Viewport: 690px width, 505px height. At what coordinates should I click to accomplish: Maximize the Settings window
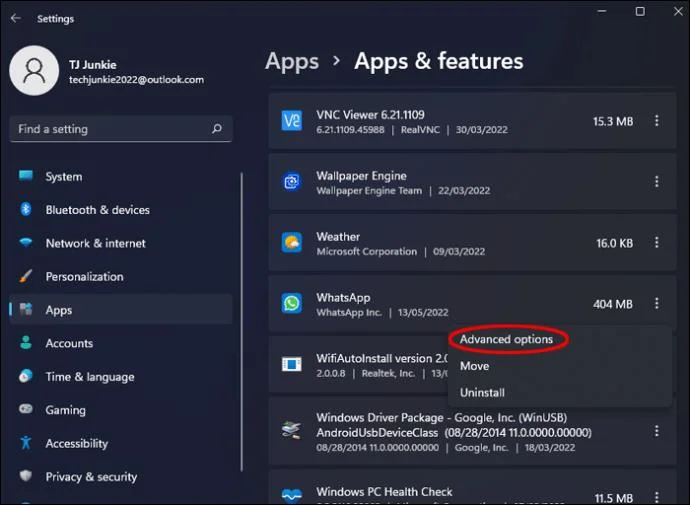(640, 11)
